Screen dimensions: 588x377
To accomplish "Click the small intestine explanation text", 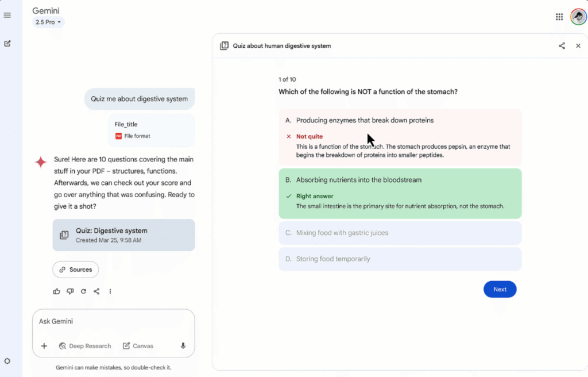I will (400, 206).
